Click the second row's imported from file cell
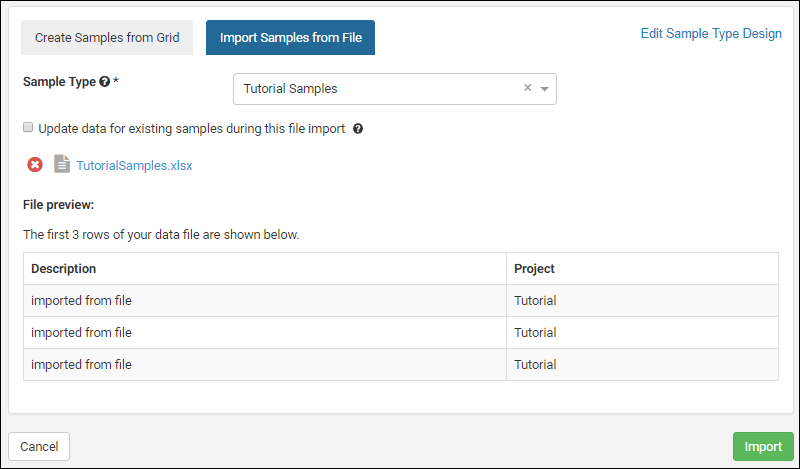The width and height of the screenshot is (800, 469). [81, 333]
